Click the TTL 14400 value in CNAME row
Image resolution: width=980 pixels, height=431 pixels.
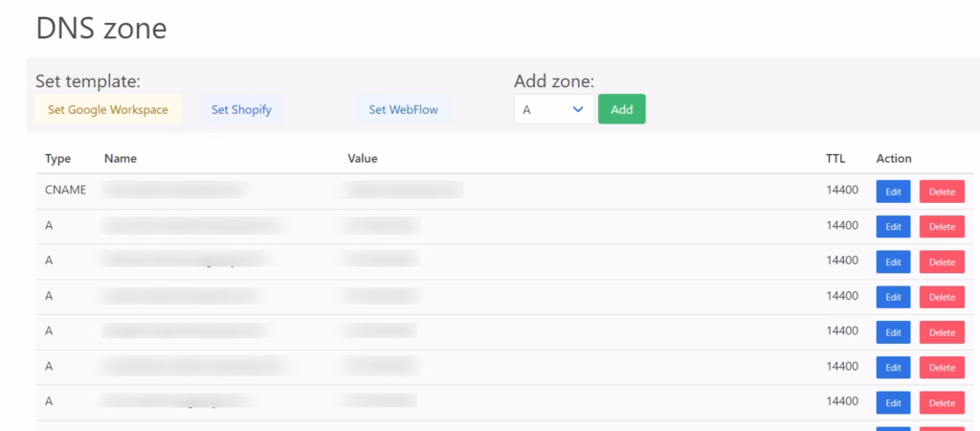(842, 191)
